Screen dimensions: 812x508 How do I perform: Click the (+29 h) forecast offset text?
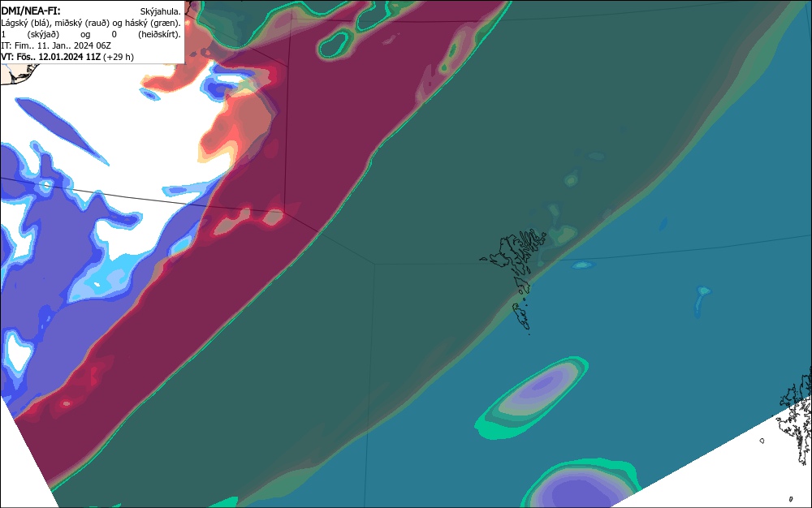click(x=119, y=57)
